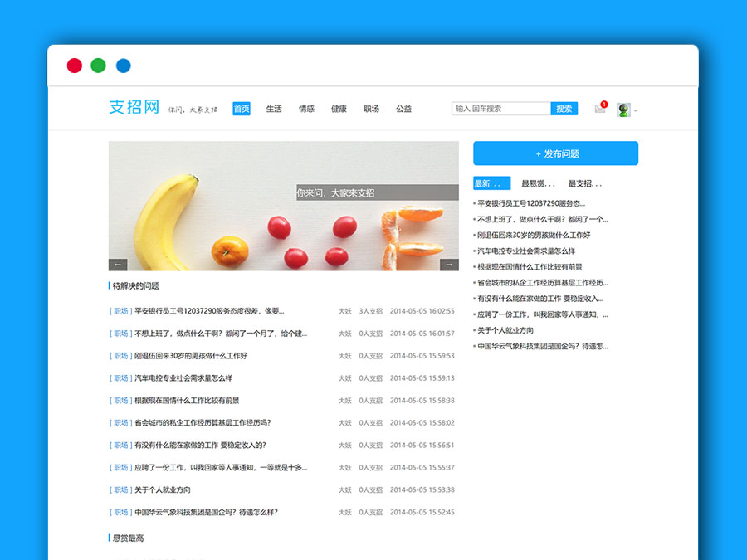Select 首页 in the navigation bar

coord(241,109)
